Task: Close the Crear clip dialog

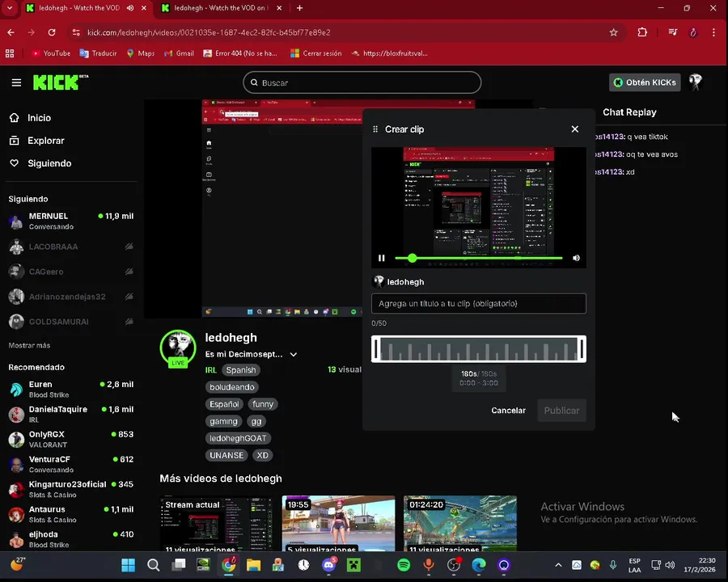Action: tap(575, 129)
